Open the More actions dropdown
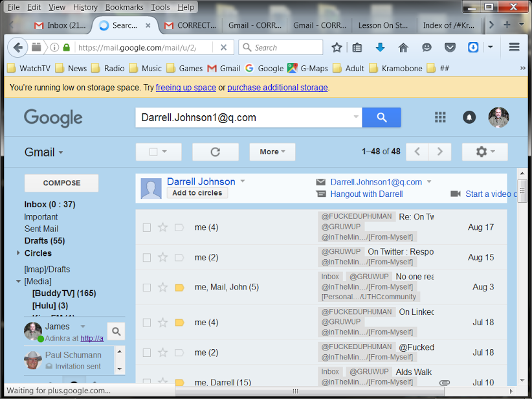Image resolution: width=532 pixels, height=399 pixels. pos(272,152)
